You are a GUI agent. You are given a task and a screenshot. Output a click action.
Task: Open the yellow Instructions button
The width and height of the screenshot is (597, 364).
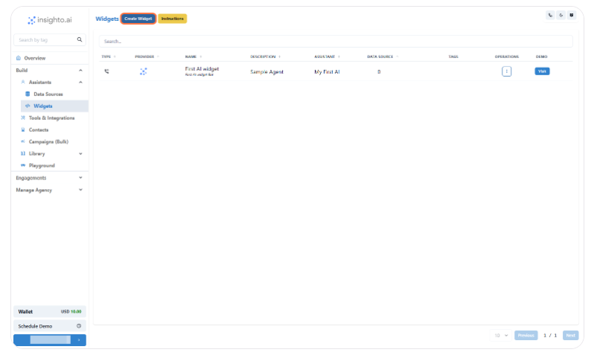tap(172, 19)
